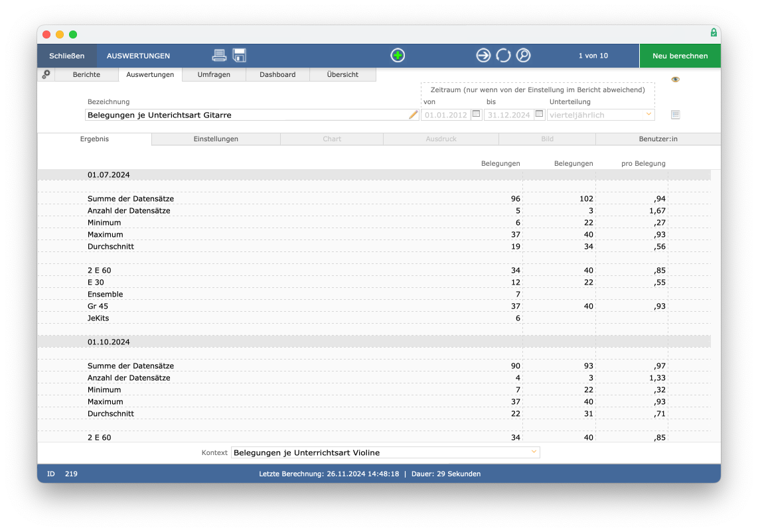
Task: Open calendar picker for von date
Action: pos(476,114)
